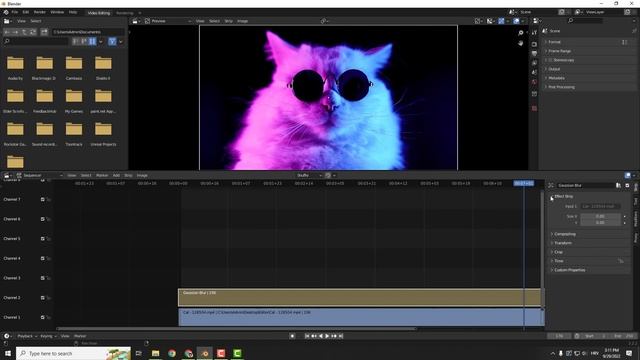Toggle Channel 4 mute checkbox
Screen dimensions: 640x360
[x=42, y=258]
